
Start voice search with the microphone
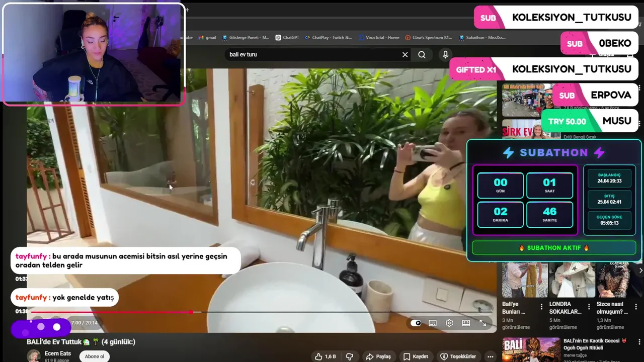point(445,54)
